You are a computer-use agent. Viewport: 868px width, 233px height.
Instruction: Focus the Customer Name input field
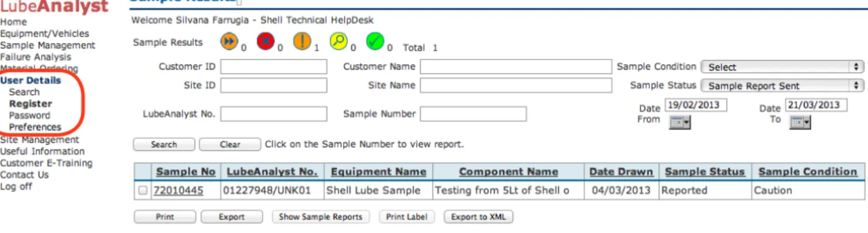pos(515,67)
